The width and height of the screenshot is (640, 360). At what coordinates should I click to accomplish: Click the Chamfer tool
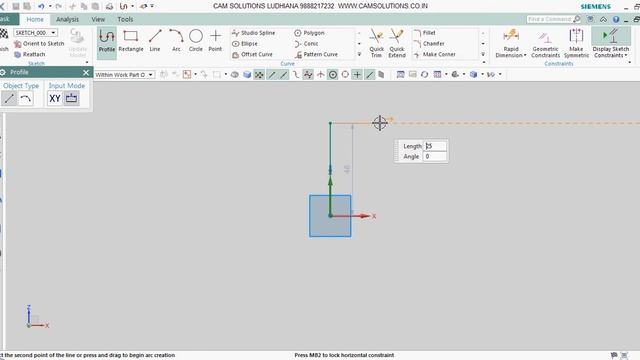429,44
